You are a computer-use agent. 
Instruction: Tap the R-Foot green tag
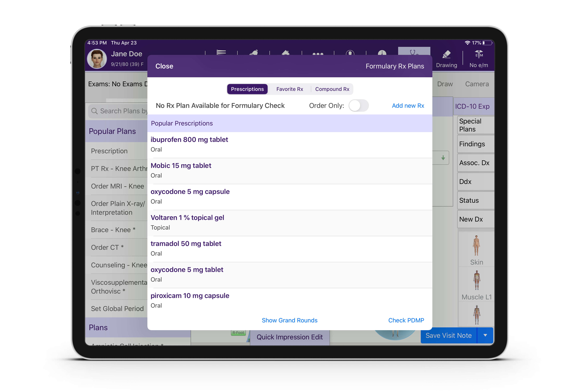click(x=238, y=333)
